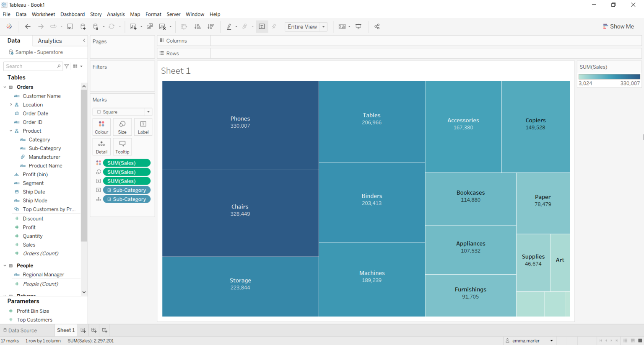Image resolution: width=644 pixels, height=345 pixels.
Task: Share the workbook using toolbar icon
Action: tap(377, 26)
